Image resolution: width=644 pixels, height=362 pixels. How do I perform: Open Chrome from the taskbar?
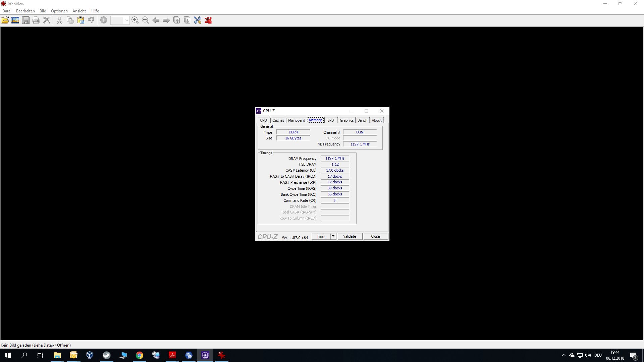pyautogui.click(x=140, y=355)
